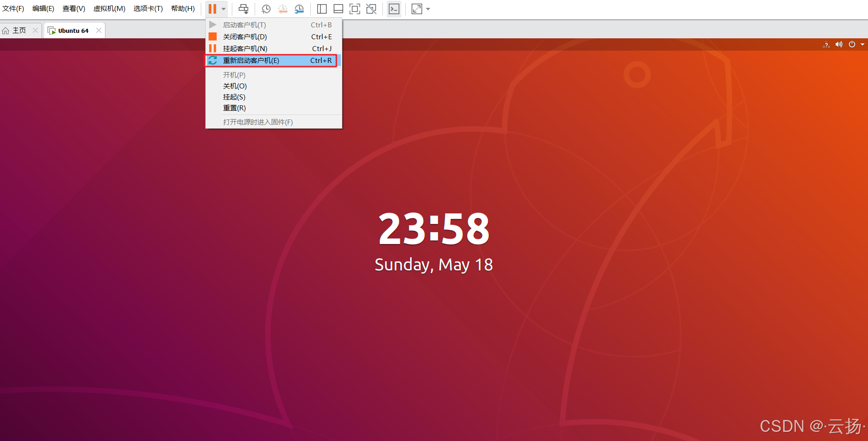This screenshot has width=868, height=441.
Task: Click the stretch guest display icon
Action: pyautogui.click(x=417, y=9)
